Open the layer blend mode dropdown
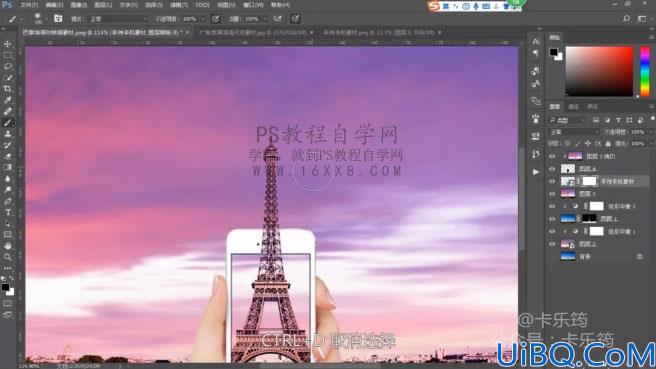The image size is (656, 369). [x=574, y=132]
